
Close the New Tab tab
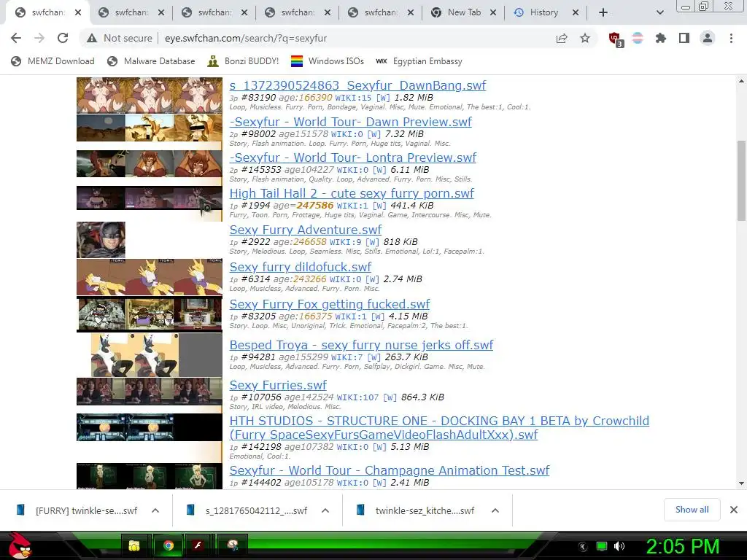coord(493,12)
